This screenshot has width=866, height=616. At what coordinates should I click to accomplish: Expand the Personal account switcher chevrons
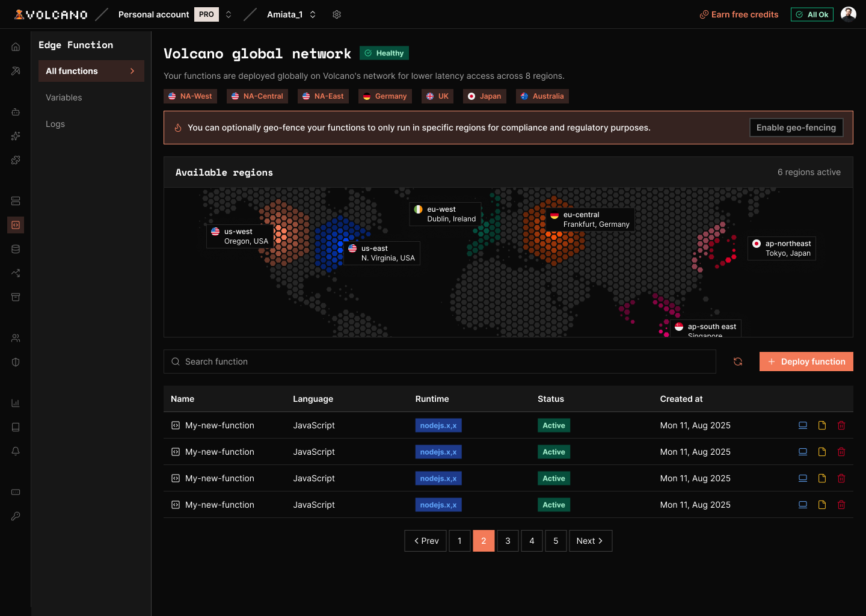(229, 14)
